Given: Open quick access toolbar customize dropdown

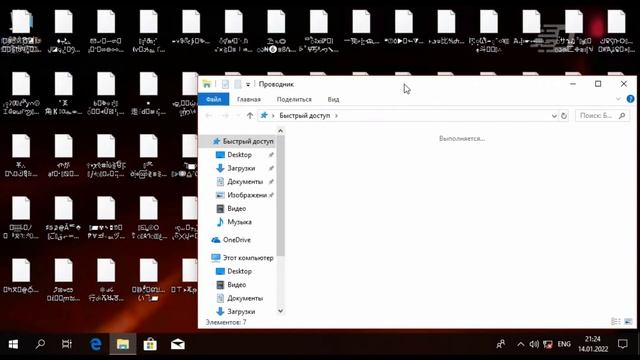Looking at the screenshot, I should [248, 84].
